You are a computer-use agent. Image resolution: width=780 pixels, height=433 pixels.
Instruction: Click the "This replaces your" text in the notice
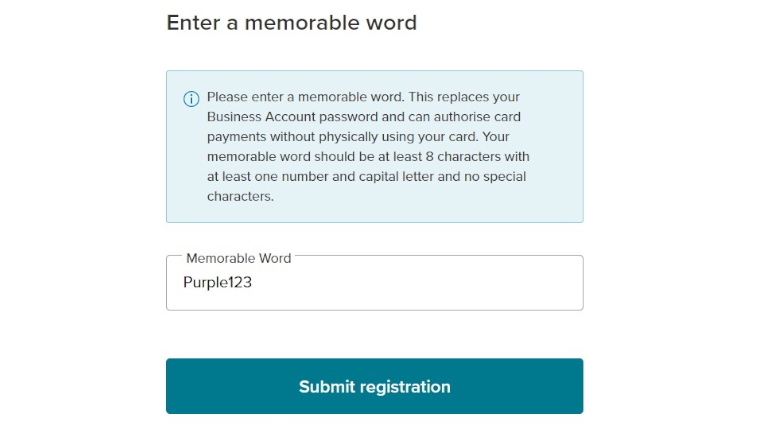pos(464,97)
